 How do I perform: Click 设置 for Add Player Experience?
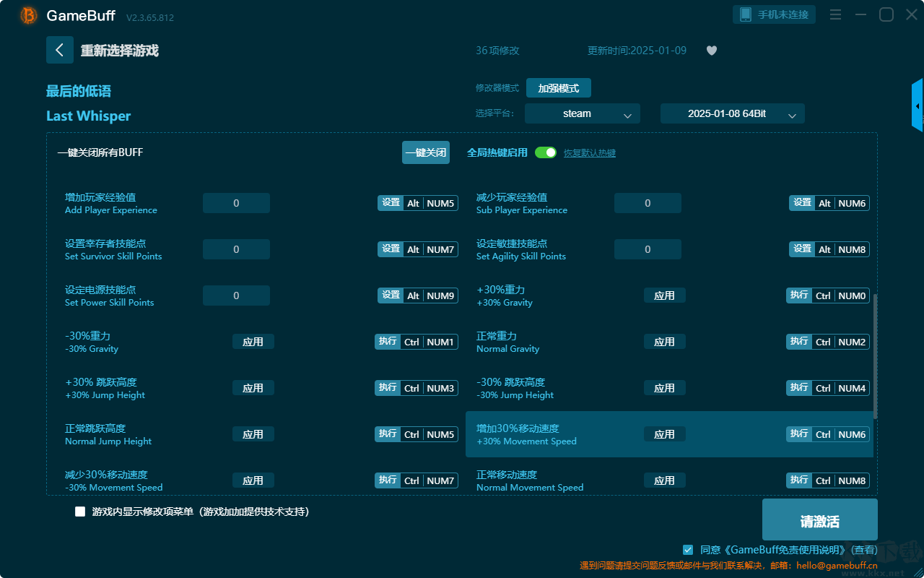click(391, 203)
